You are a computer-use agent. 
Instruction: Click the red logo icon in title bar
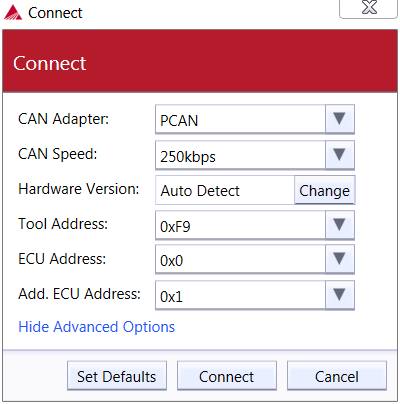(13, 13)
